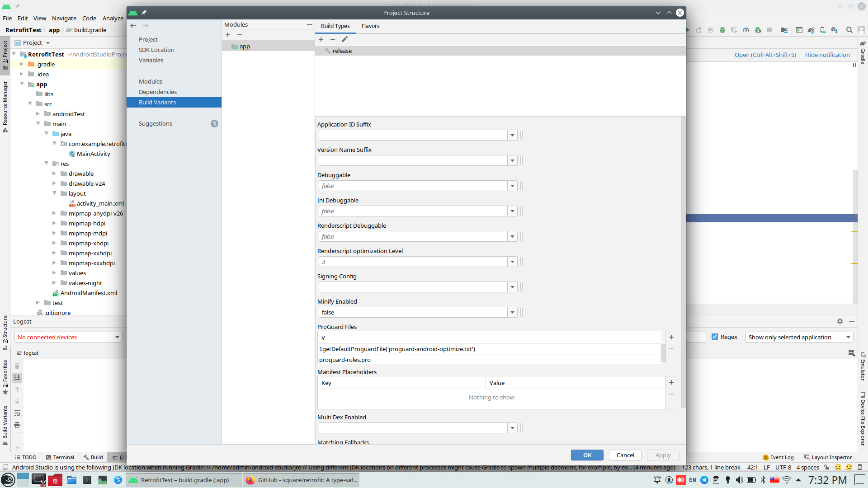Add a manifest placeholder with plus icon
Viewport: 868px width, 488px height.
[x=671, y=382]
